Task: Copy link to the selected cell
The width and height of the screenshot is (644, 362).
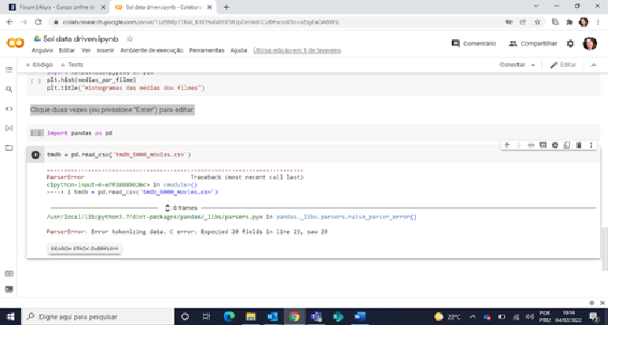Action: point(531,145)
